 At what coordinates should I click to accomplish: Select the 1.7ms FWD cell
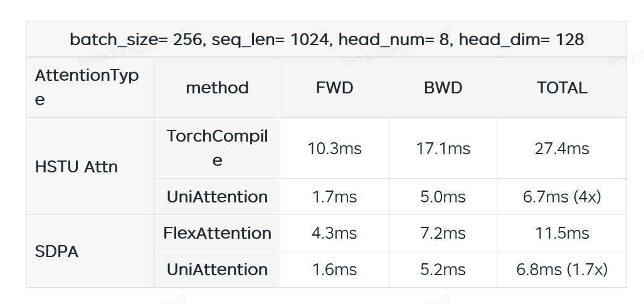click(x=334, y=197)
